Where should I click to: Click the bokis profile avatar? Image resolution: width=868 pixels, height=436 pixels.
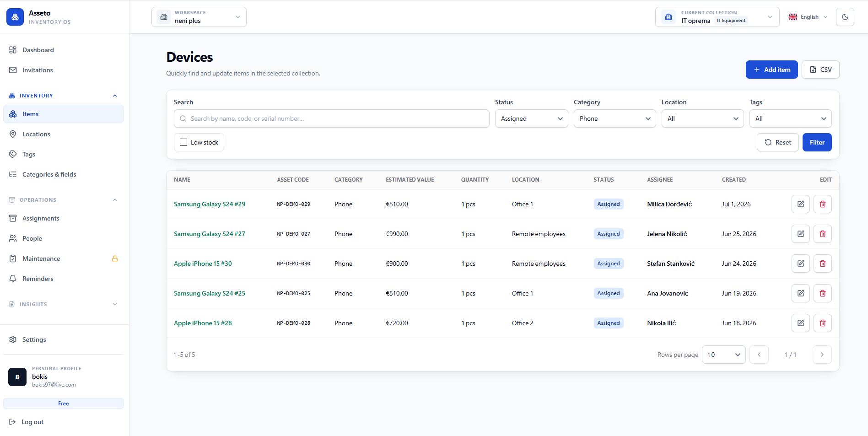(x=17, y=377)
